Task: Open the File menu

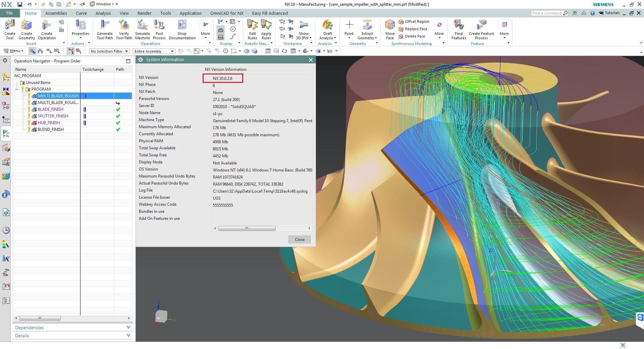Action: point(10,13)
